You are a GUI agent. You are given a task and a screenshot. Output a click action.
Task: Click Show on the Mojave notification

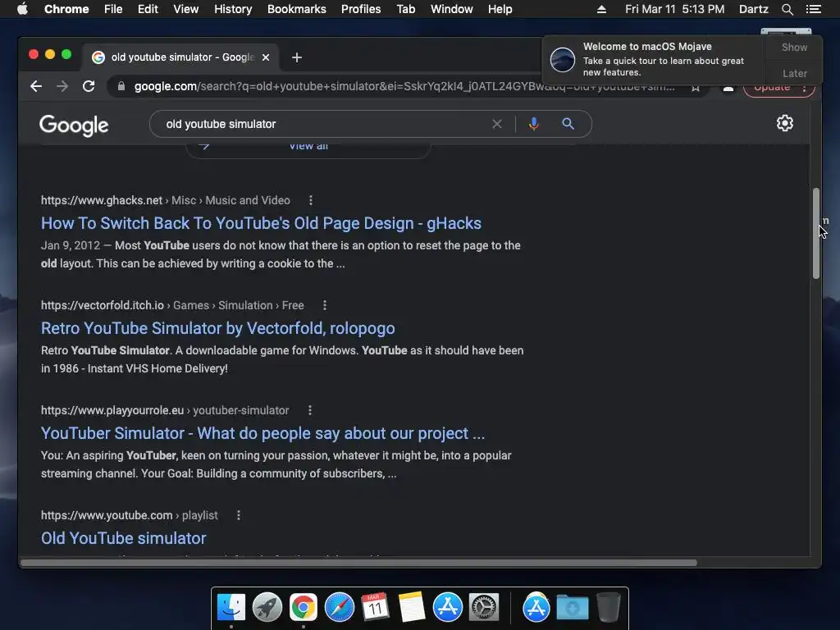[794, 47]
